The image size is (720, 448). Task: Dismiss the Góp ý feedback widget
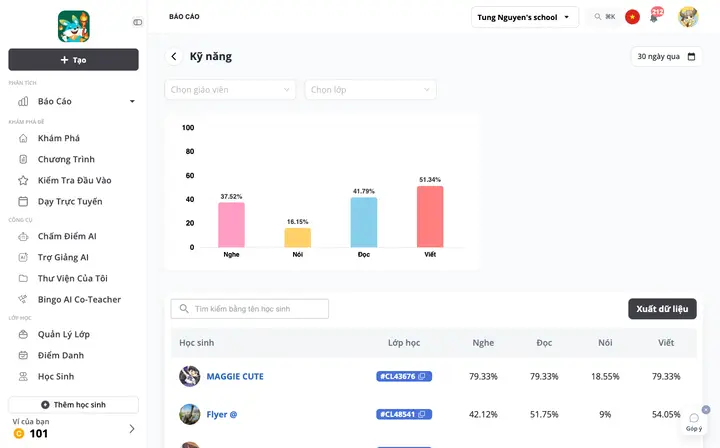tap(706, 409)
